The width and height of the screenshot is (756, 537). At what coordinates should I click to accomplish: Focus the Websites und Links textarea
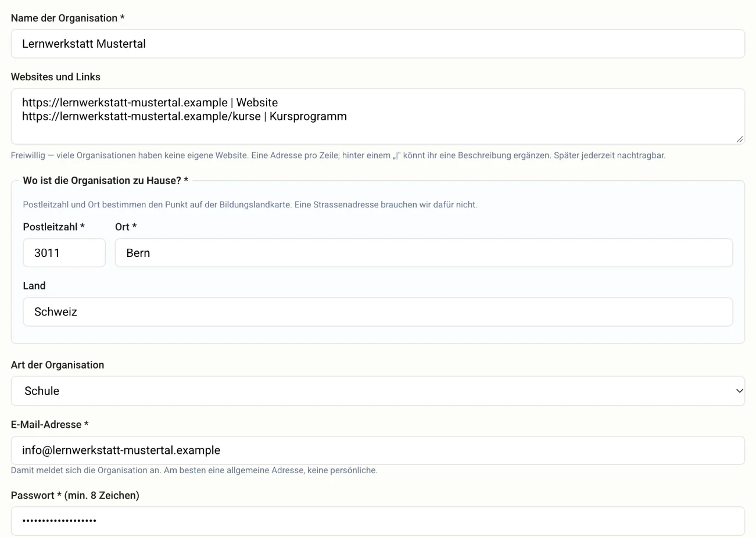click(x=378, y=116)
